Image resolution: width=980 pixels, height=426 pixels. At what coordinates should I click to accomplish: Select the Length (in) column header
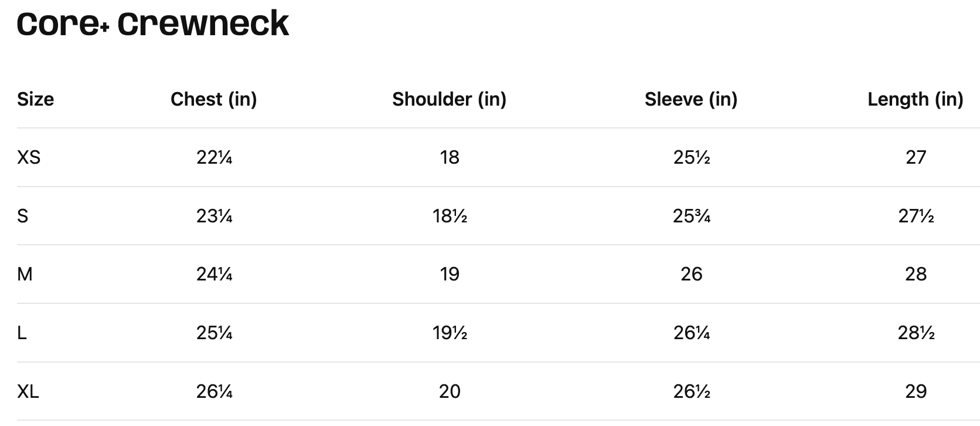[x=915, y=99]
